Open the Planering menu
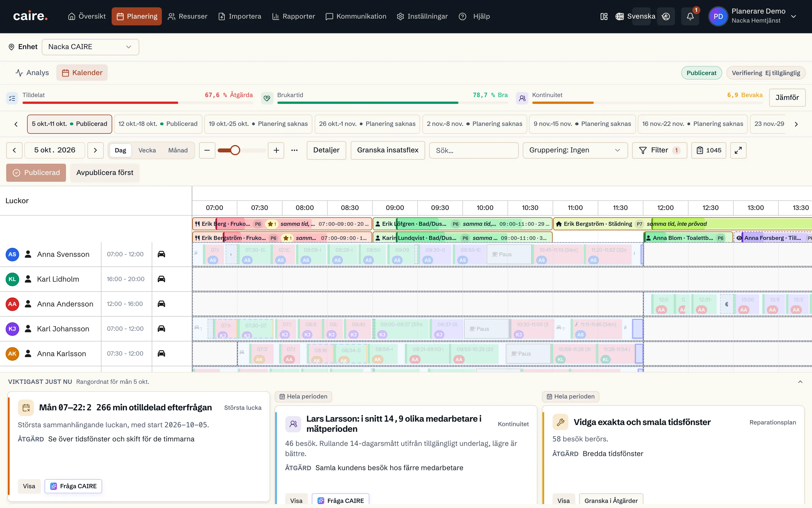Image resolution: width=812 pixels, height=508 pixels. [x=136, y=16]
